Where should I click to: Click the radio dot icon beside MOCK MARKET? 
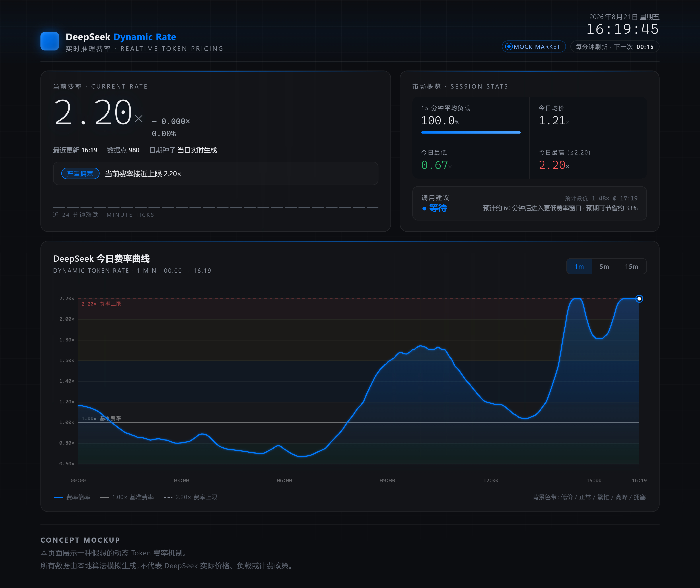pos(509,47)
